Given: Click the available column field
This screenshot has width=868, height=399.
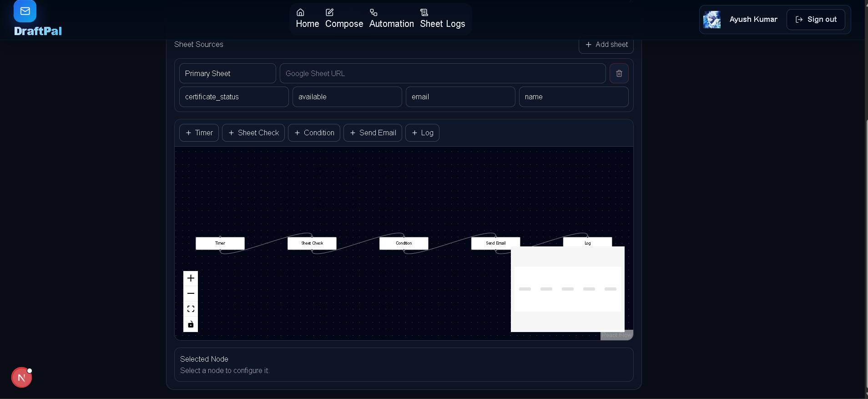Looking at the screenshot, I should click(347, 97).
